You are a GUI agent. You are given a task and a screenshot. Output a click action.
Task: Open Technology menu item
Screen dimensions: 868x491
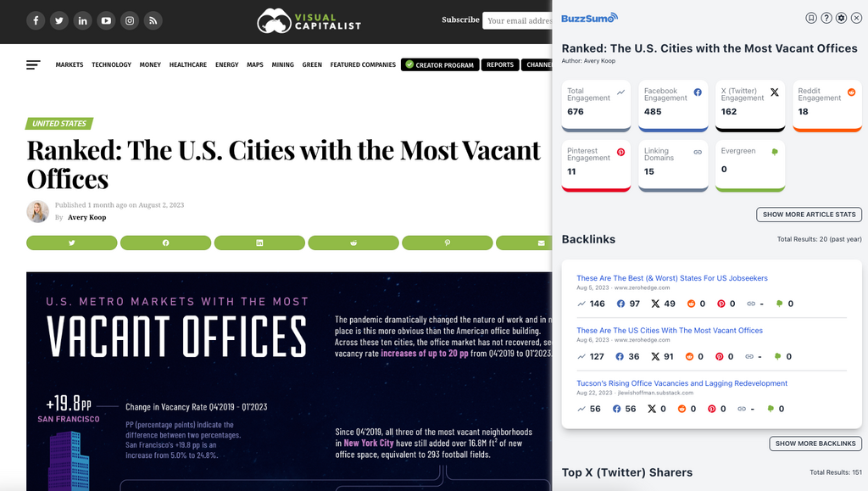(x=111, y=64)
